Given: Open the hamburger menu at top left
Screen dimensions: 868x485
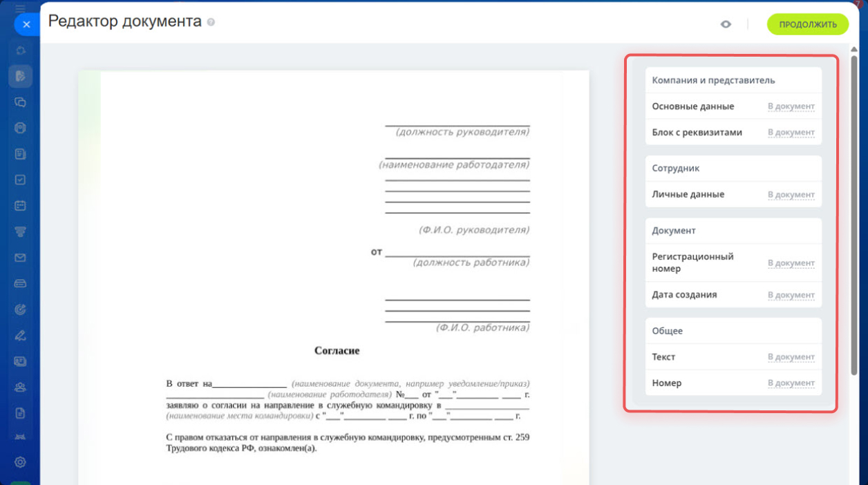Looking at the screenshot, I should [x=20, y=8].
